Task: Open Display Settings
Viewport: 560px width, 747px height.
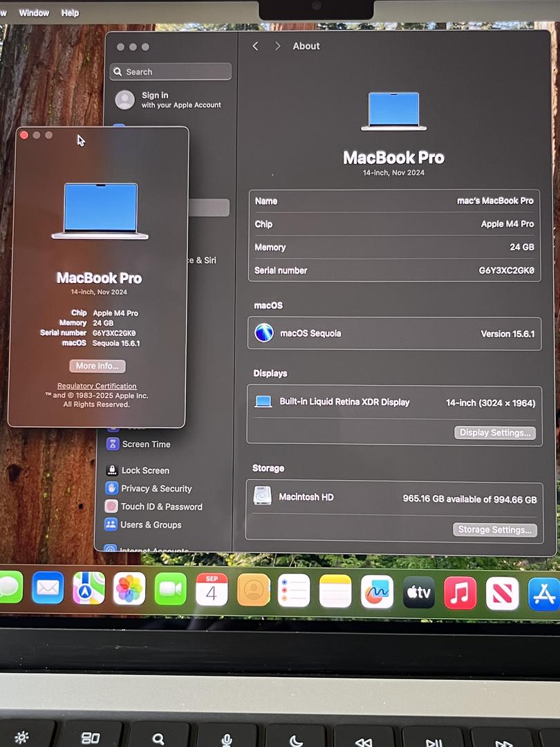Action: [495, 432]
